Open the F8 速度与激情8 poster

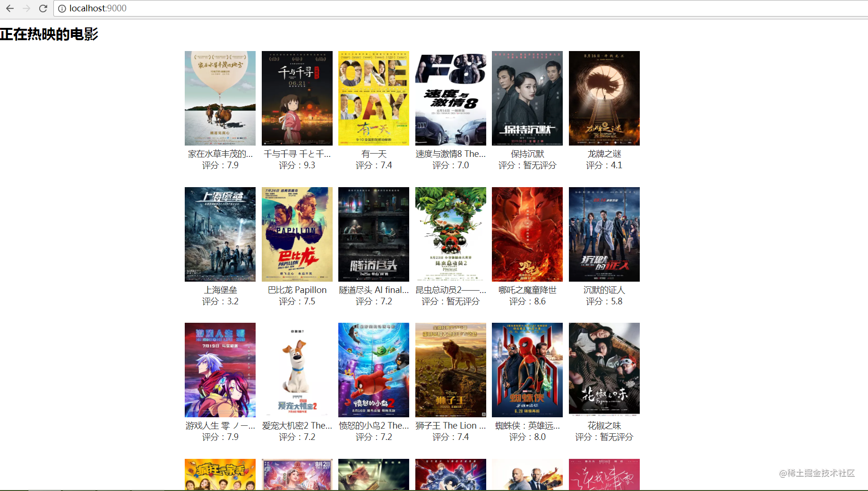(451, 98)
